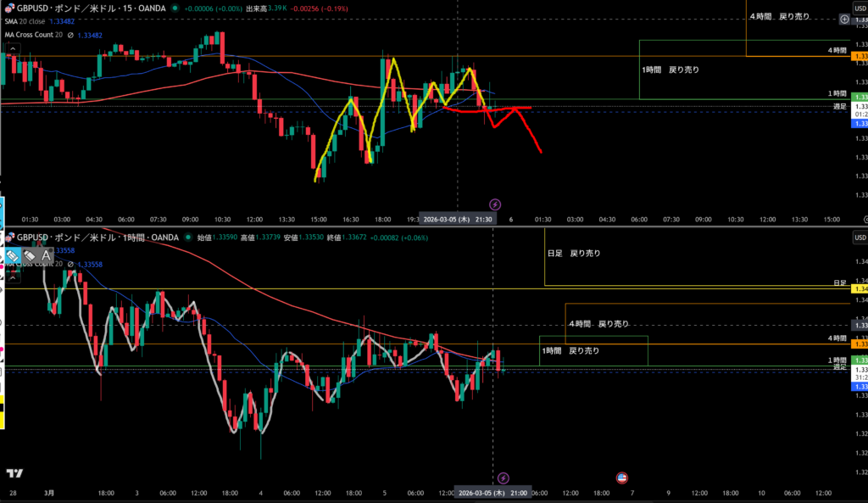Viewport: 868px width, 503px height.
Task: Click the '1時間 戻り売り' text label in upper chart
Action: tap(671, 69)
